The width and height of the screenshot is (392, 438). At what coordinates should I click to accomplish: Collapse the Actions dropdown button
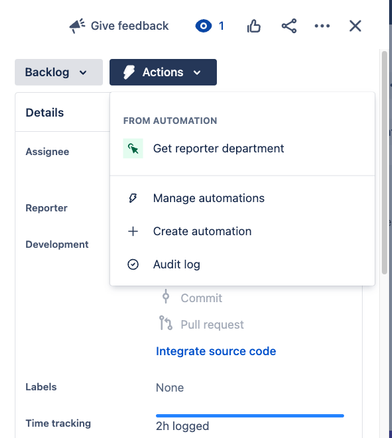point(163,72)
